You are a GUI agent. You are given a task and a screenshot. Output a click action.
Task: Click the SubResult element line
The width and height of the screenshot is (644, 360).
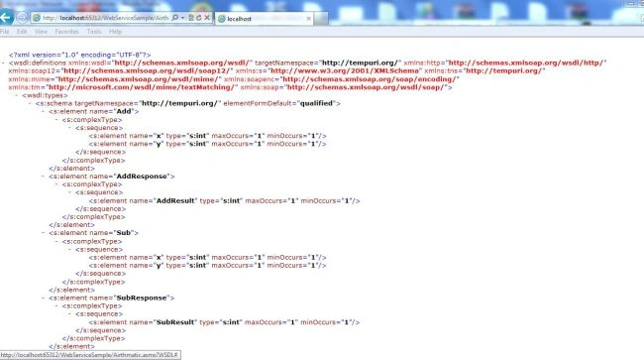point(224,322)
